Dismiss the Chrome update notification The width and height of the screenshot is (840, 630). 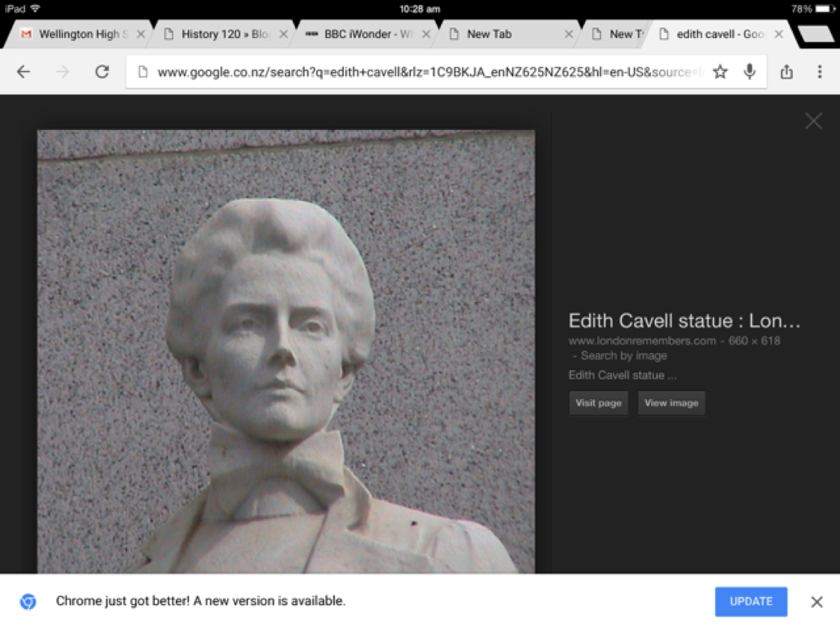tap(817, 602)
